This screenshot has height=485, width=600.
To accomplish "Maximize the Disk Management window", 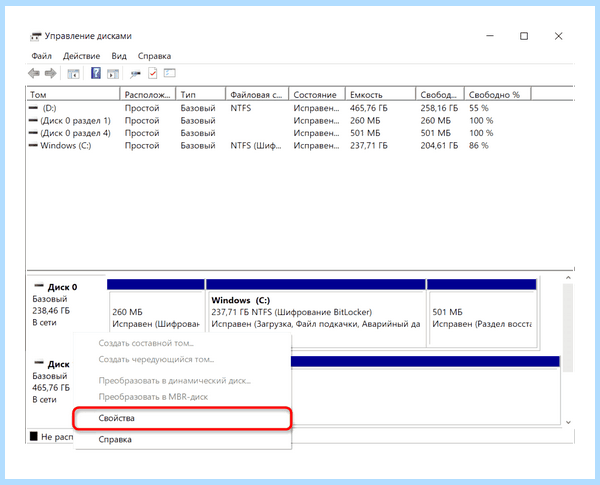I will pyautogui.click(x=524, y=36).
